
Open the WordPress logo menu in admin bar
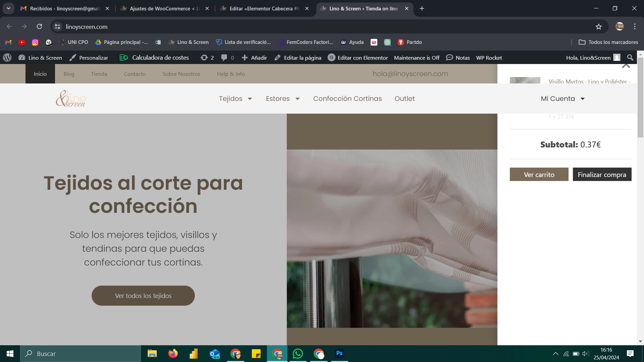(x=7, y=58)
